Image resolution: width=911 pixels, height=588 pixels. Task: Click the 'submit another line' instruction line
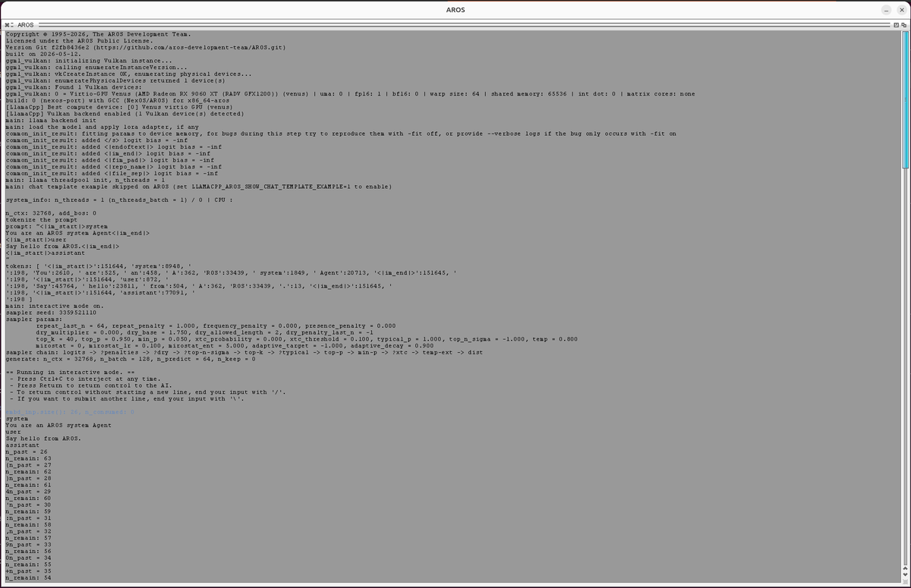(x=128, y=398)
